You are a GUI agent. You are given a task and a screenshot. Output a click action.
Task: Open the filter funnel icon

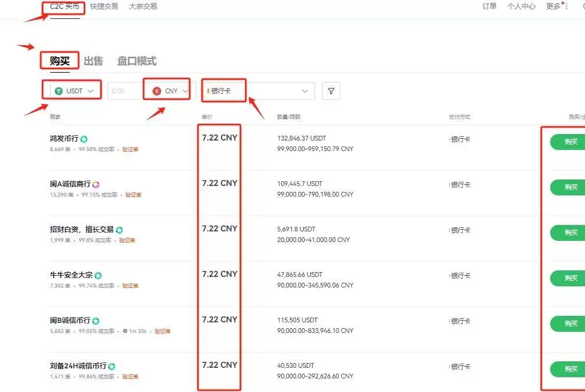point(331,91)
